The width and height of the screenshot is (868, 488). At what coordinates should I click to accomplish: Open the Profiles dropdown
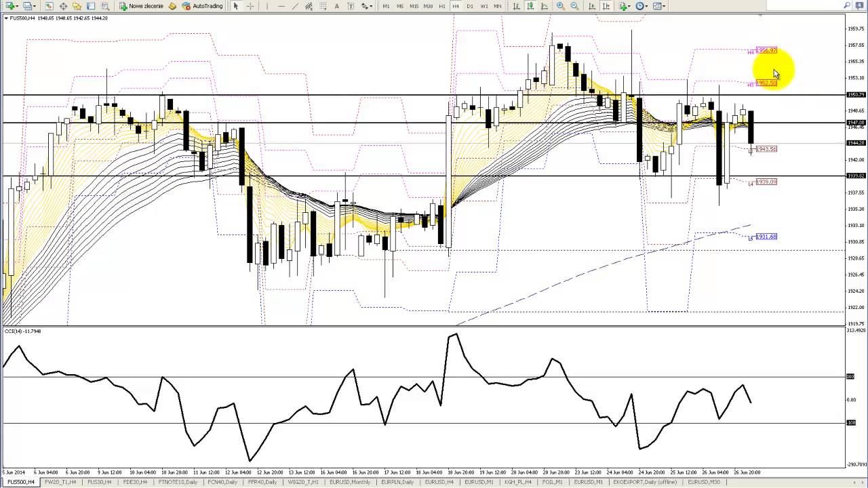click(x=29, y=6)
